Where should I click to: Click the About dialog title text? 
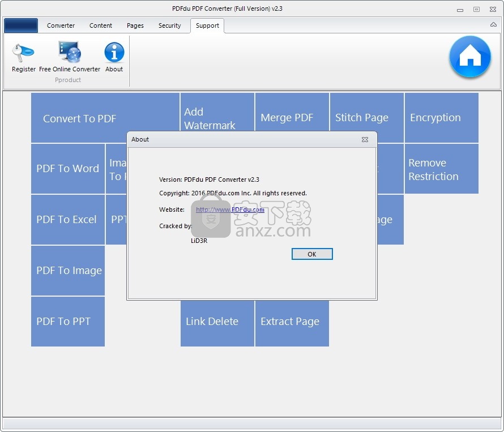[x=140, y=139]
